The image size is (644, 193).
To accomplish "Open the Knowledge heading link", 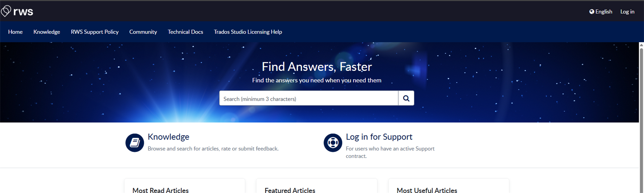I will tap(169, 137).
